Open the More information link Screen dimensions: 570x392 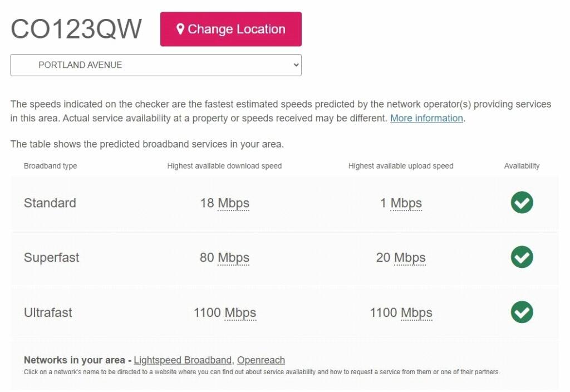tap(426, 118)
